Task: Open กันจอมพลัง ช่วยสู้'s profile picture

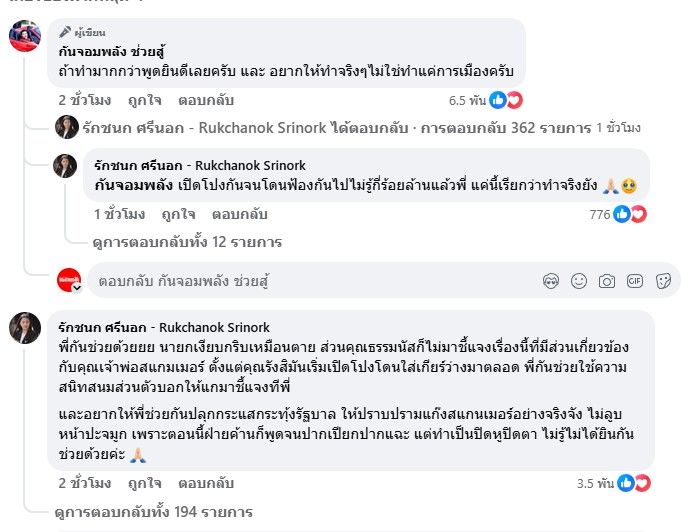Action: pyautogui.click(x=25, y=37)
